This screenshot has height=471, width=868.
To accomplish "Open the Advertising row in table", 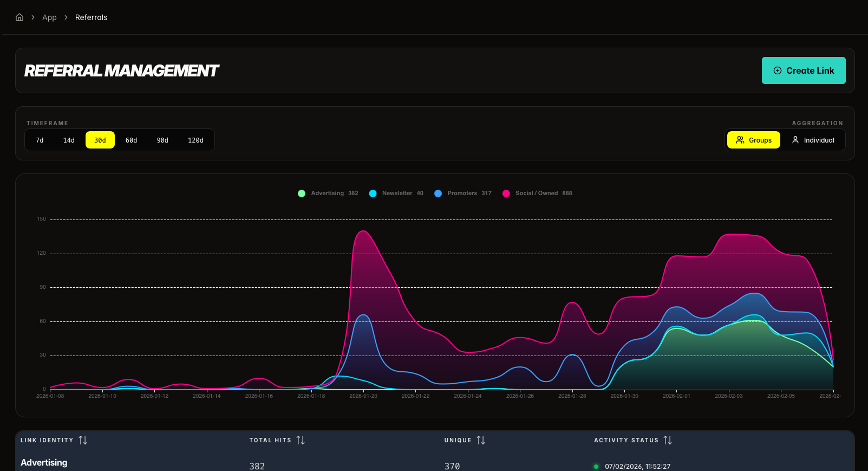I will (x=44, y=462).
